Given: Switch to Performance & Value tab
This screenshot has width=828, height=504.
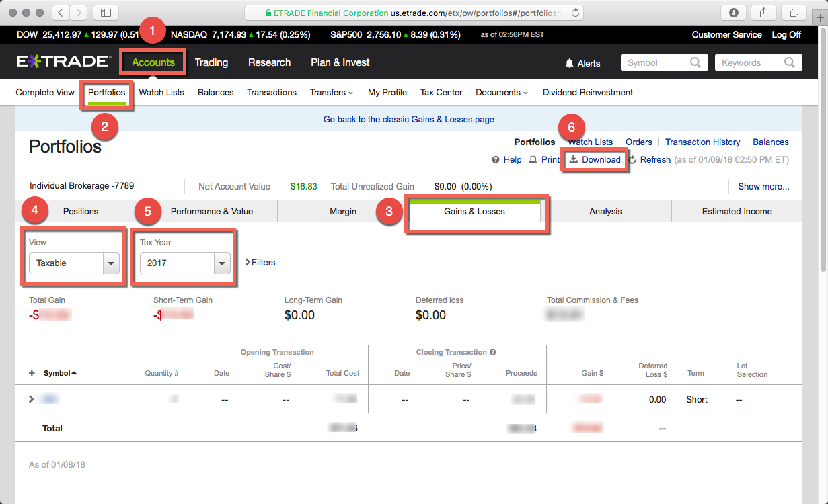Looking at the screenshot, I should tap(212, 211).
